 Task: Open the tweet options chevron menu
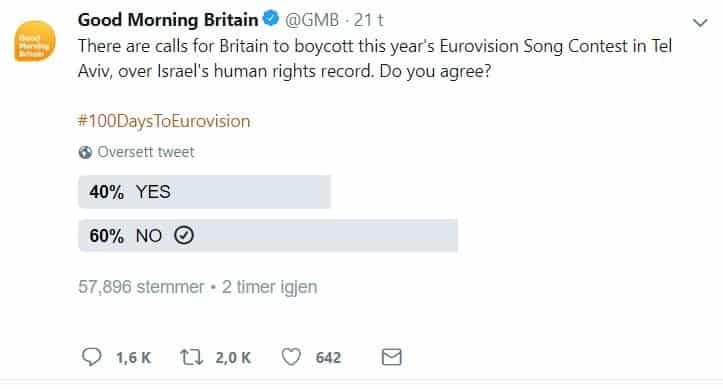click(x=700, y=23)
